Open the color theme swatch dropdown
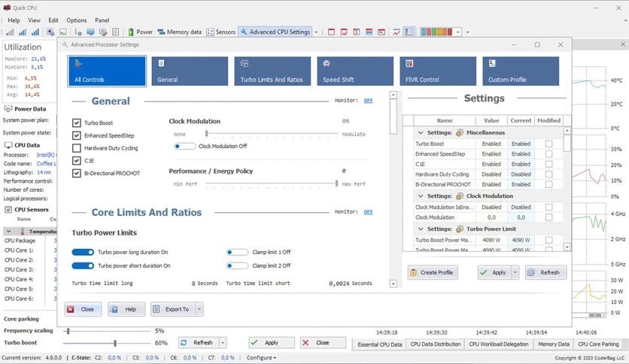Image resolution: width=629 pixels, height=364 pixels. tap(457, 32)
